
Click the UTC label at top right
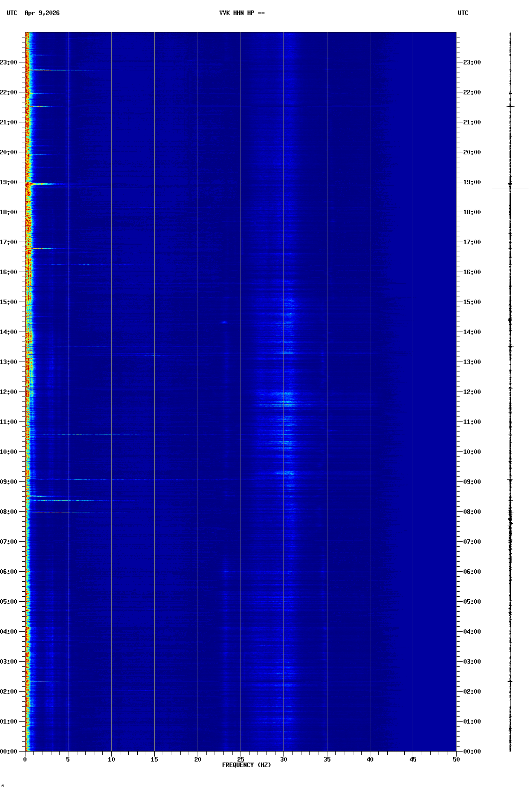click(463, 13)
